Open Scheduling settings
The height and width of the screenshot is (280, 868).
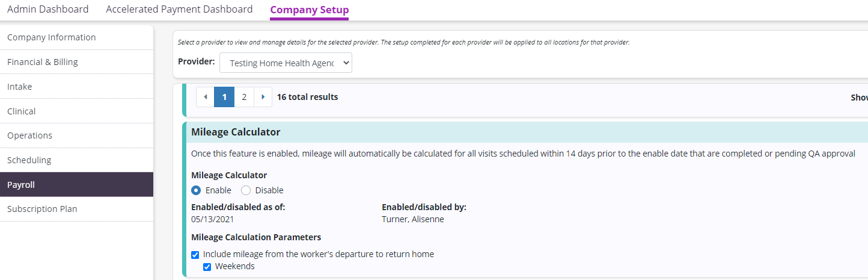point(29,160)
